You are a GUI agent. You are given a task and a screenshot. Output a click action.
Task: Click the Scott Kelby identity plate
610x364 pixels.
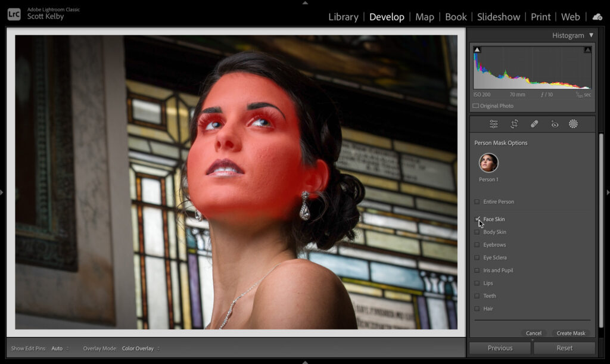[x=45, y=17]
